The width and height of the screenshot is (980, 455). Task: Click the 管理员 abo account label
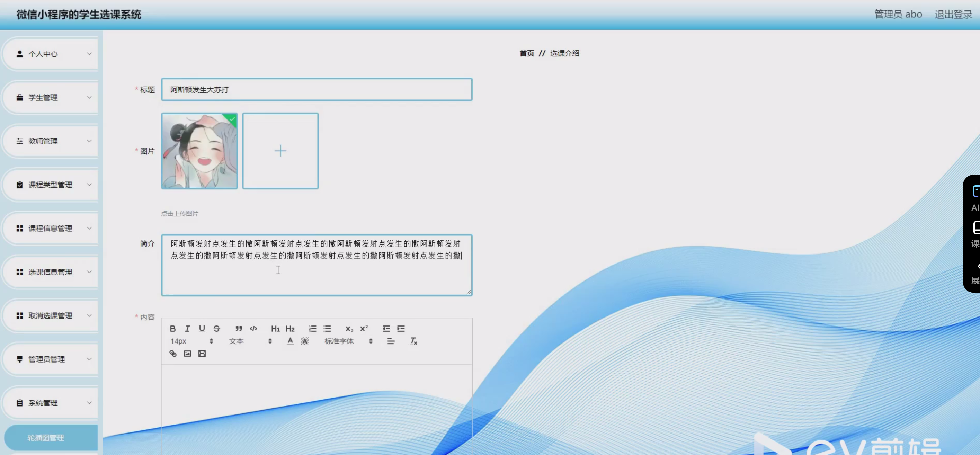[x=898, y=14]
